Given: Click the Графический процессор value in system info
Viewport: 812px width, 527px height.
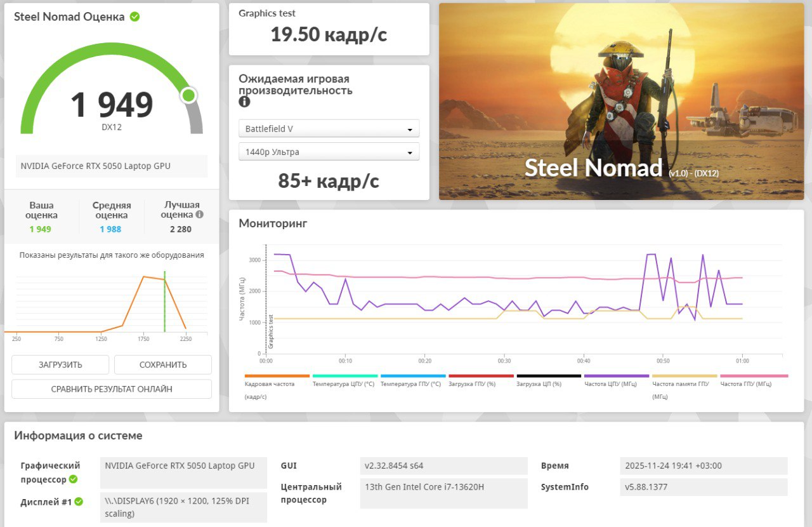Looking at the screenshot, I should point(184,473).
